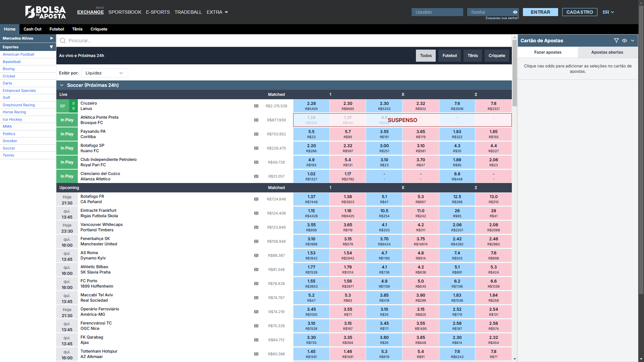Switch to the Cash Out tab
This screenshot has height=362, width=644.
(33, 29)
